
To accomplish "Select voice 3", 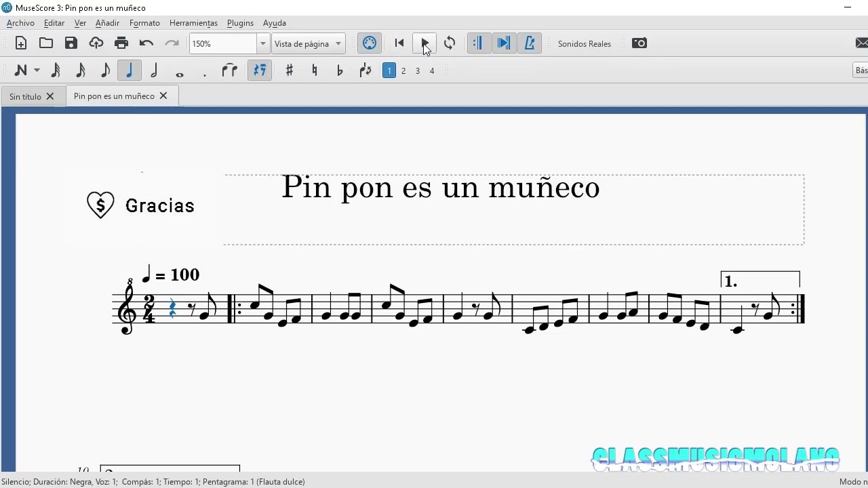I will pyautogui.click(x=418, y=70).
